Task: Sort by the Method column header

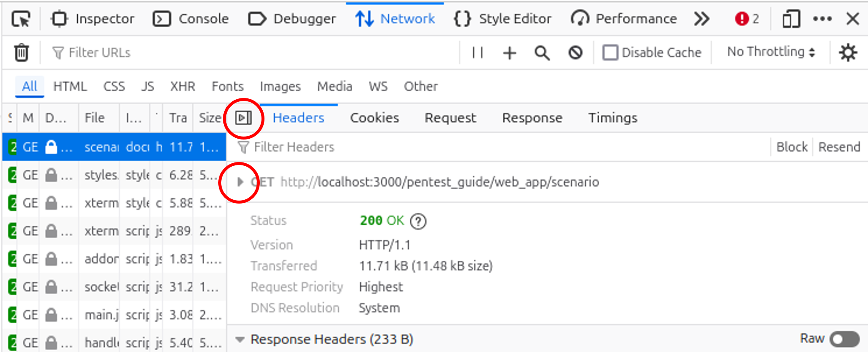Action: coord(28,118)
